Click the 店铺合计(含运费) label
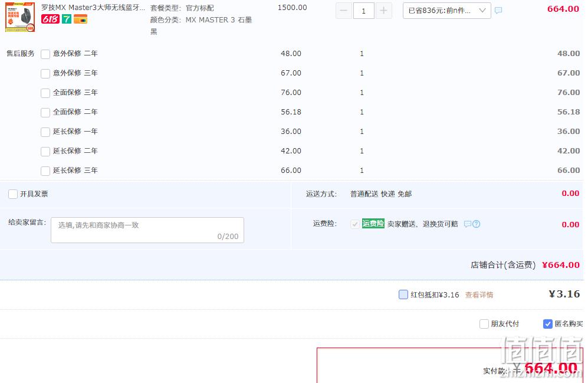The width and height of the screenshot is (588, 383). [503, 265]
